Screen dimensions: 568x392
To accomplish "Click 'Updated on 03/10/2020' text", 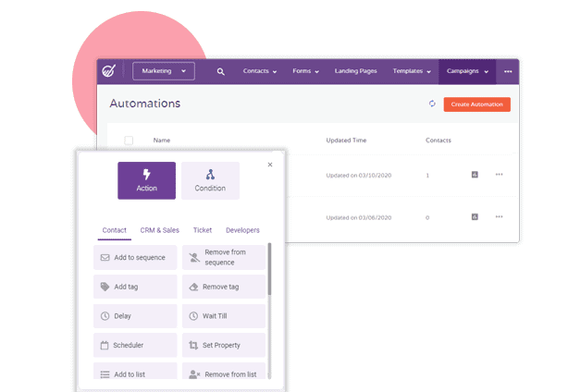I will 359,175.
